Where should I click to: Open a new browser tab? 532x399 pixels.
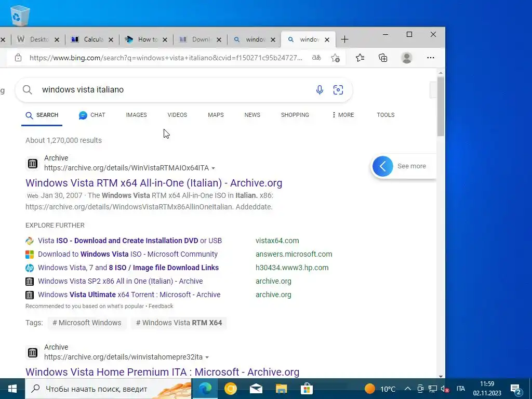[344, 39]
